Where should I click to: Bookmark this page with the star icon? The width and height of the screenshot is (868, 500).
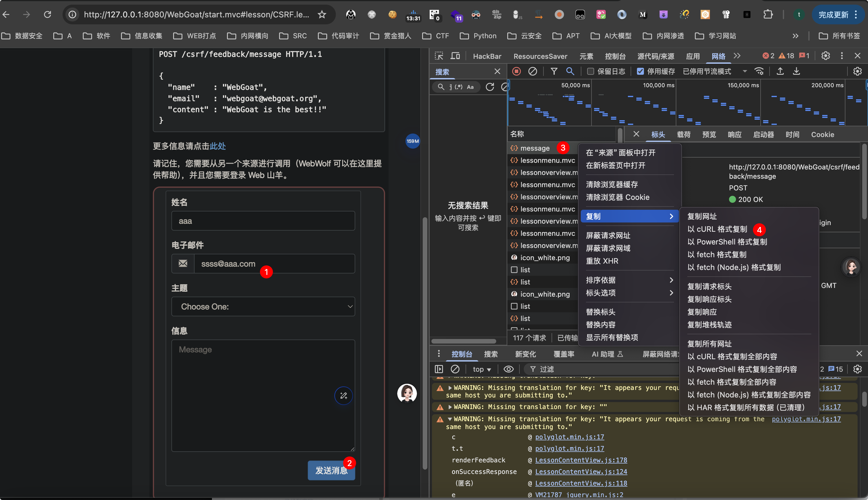[x=322, y=14]
